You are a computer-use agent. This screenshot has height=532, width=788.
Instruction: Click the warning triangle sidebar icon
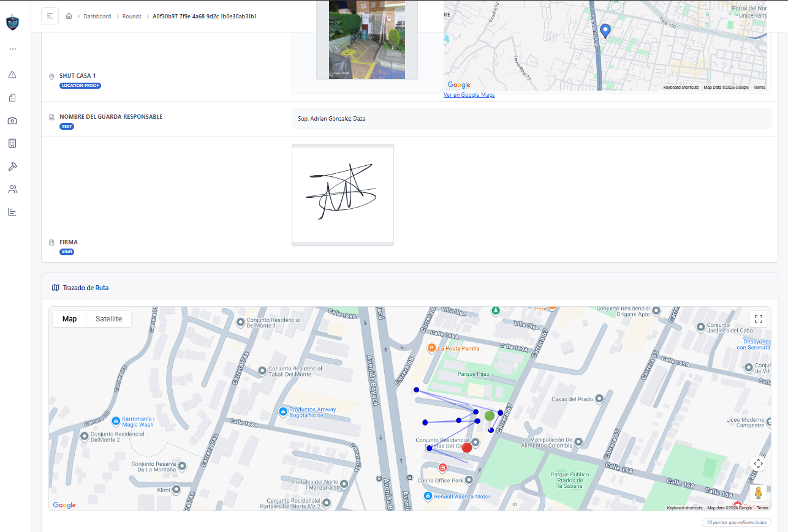coord(12,75)
